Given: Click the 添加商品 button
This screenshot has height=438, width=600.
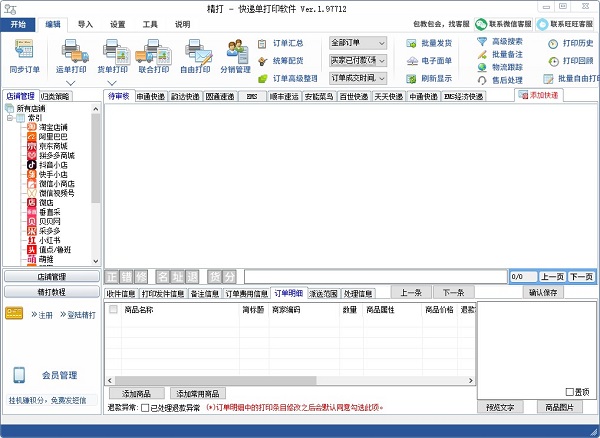Looking at the screenshot, I should [137, 394].
